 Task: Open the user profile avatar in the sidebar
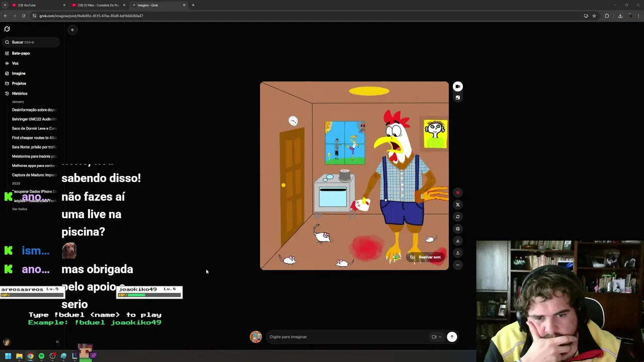(7, 342)
